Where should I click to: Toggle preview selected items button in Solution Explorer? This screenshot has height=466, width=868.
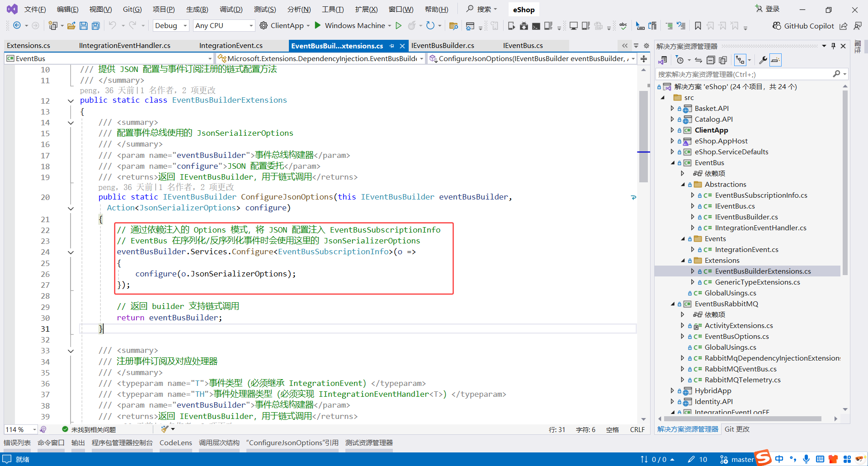point(775,60)
